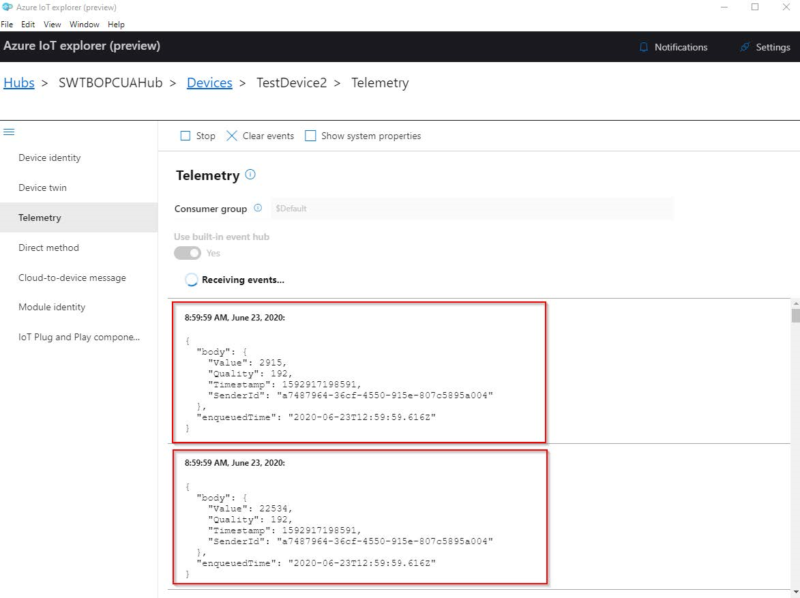The width and height of the screenshot is (800, 598).
Task: Click the Stop square icon
Action: 185,136
